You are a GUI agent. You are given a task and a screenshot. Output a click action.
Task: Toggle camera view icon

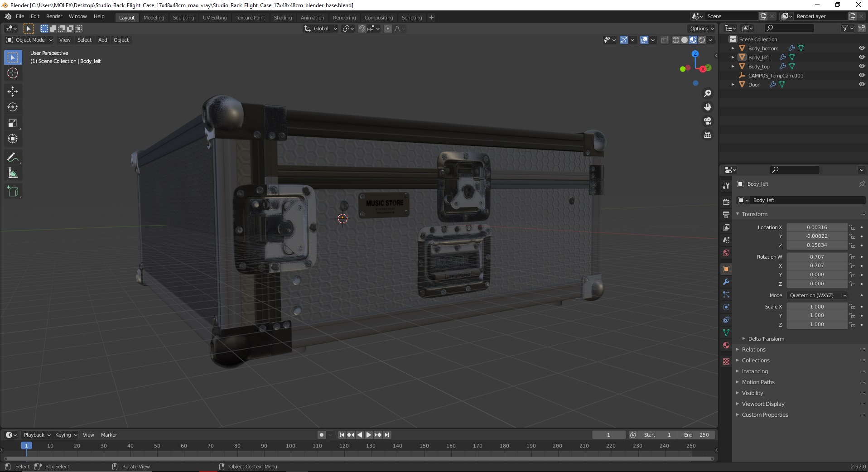click(x=707, y=121)
